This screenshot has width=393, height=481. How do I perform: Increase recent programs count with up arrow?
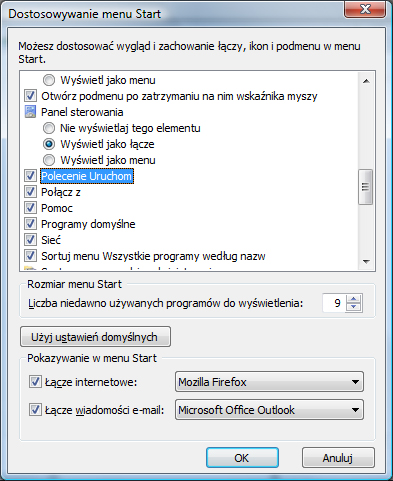[x=354, y=299]
